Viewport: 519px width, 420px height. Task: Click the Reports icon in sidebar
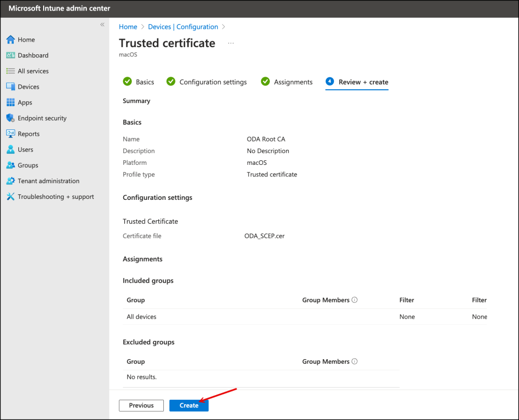click(11, 134)
